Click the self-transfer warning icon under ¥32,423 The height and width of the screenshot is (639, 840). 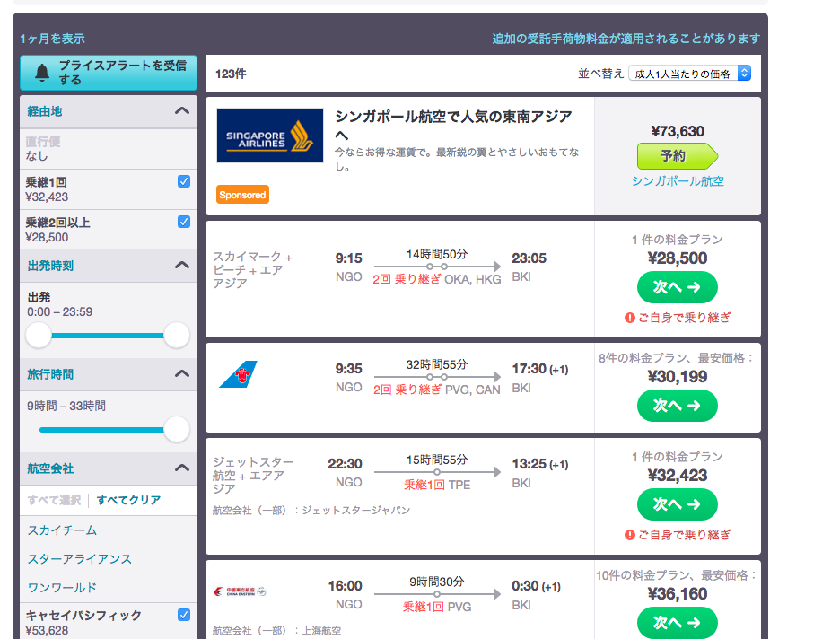tap(630, 535)
